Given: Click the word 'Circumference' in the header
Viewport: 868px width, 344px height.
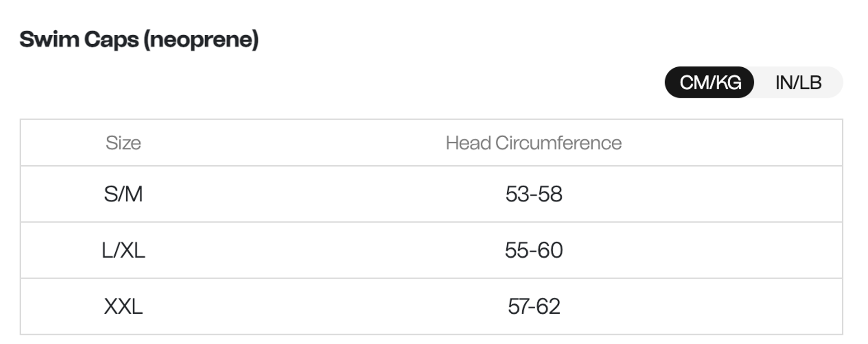Looking at the screenshot, I should coord(558,143).
